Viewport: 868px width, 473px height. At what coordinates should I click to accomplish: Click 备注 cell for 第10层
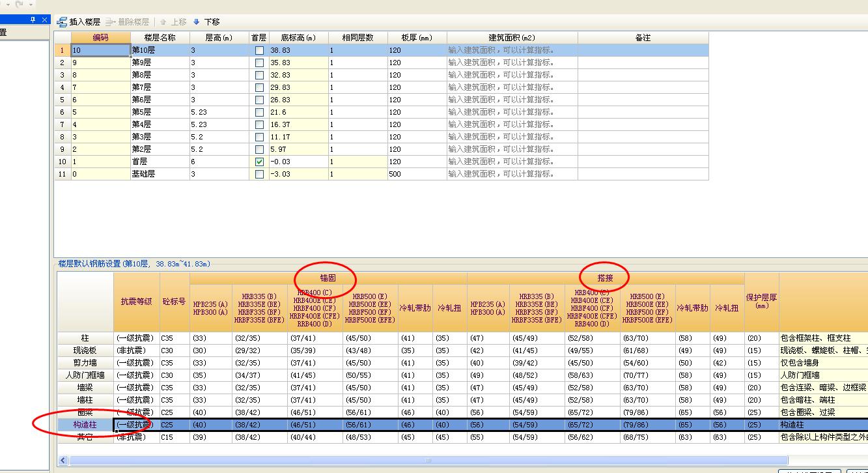pos(643,50)
